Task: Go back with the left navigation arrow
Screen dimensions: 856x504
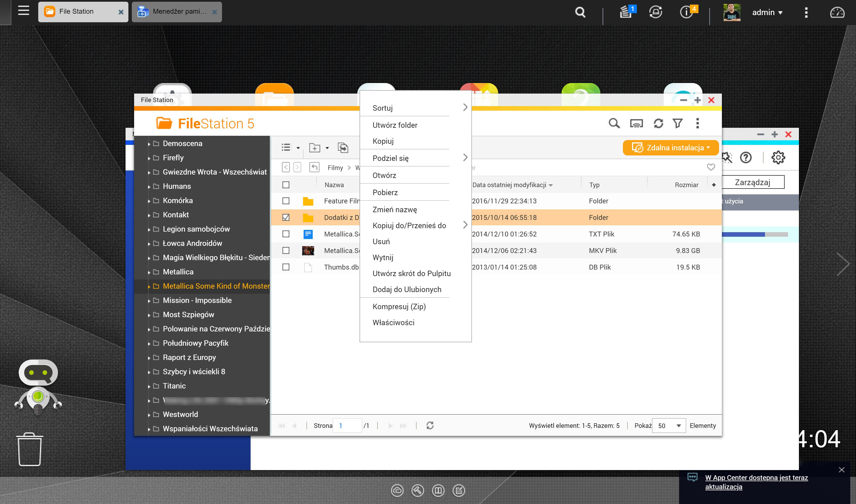Action: point(286,167)
